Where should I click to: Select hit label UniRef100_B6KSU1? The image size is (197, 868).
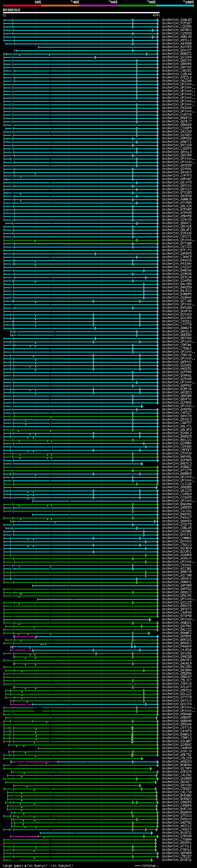177,640
